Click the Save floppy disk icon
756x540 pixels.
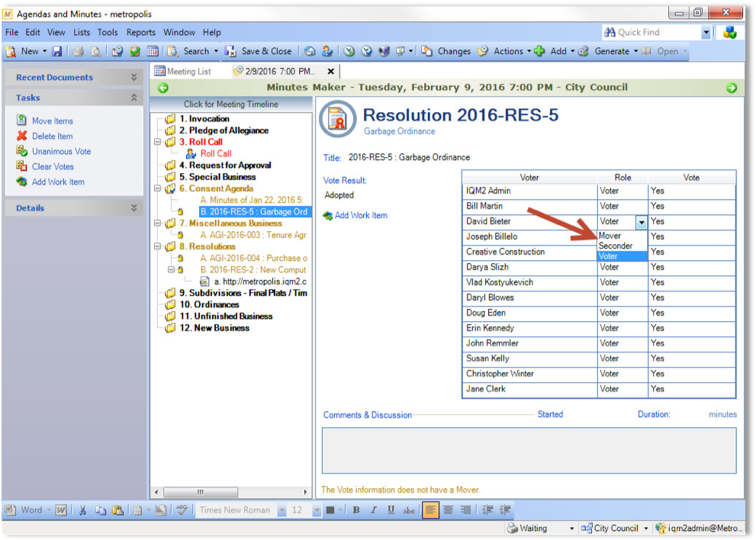(57, 51)
